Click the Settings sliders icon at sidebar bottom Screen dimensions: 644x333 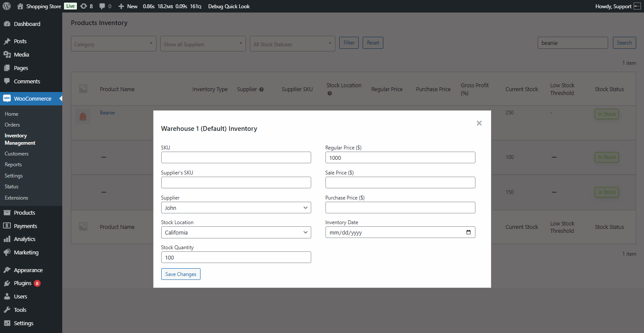7,323
